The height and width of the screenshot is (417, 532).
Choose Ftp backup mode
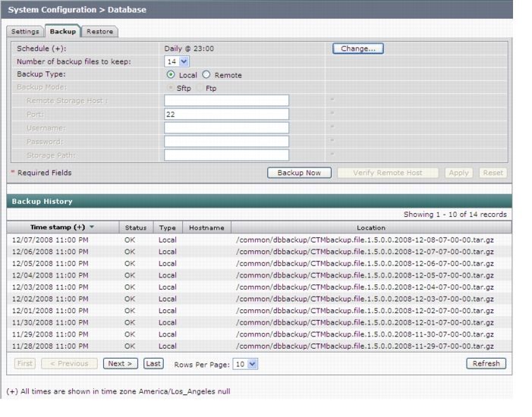point(200,88)
